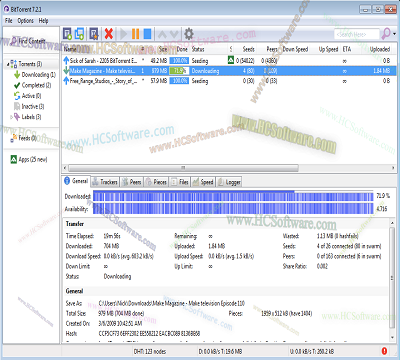Screen dimensions: 400x360
Task: Click the blue Stop torrent icon
Action: click(147, 34)
